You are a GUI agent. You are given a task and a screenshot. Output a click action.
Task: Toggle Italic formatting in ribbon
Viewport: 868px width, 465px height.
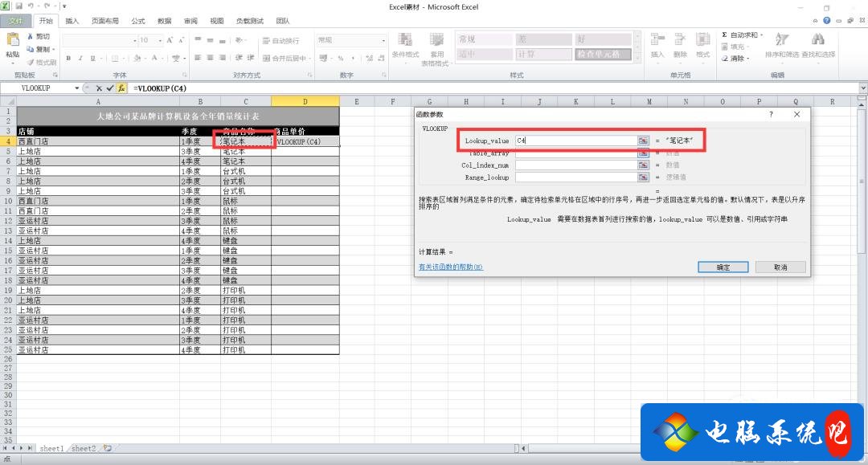coord(80,58)
